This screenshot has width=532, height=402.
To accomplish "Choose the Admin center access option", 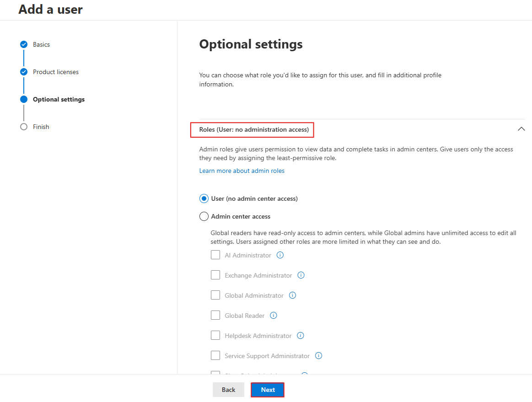I will [x=204, y=216].
